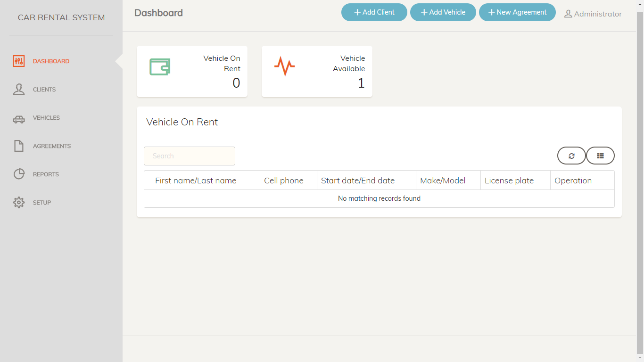Click the green wallet icon on Vehicle On Rent card
Viewport: 644px width, 362px height.
160,67
